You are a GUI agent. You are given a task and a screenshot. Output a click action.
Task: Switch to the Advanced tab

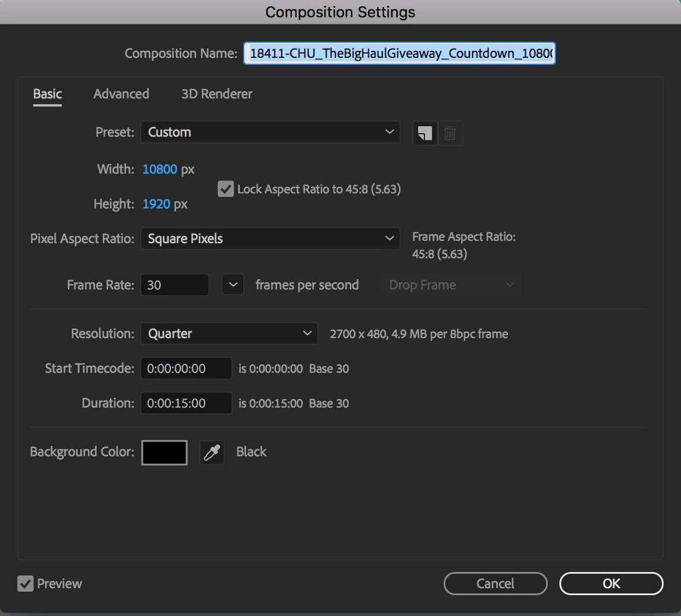coord(121,94)
